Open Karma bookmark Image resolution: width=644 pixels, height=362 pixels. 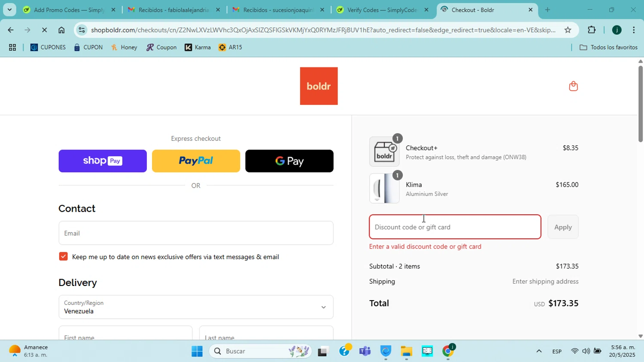(197, 48)
